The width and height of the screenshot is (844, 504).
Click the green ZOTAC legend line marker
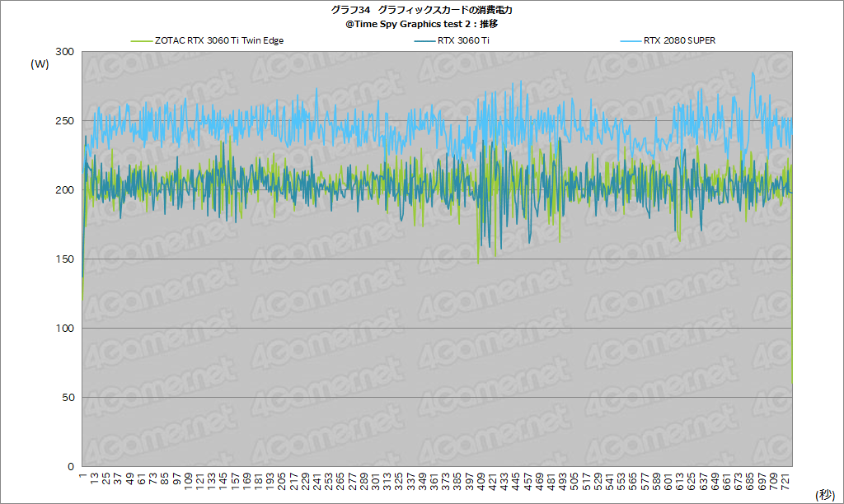point(142,41)
